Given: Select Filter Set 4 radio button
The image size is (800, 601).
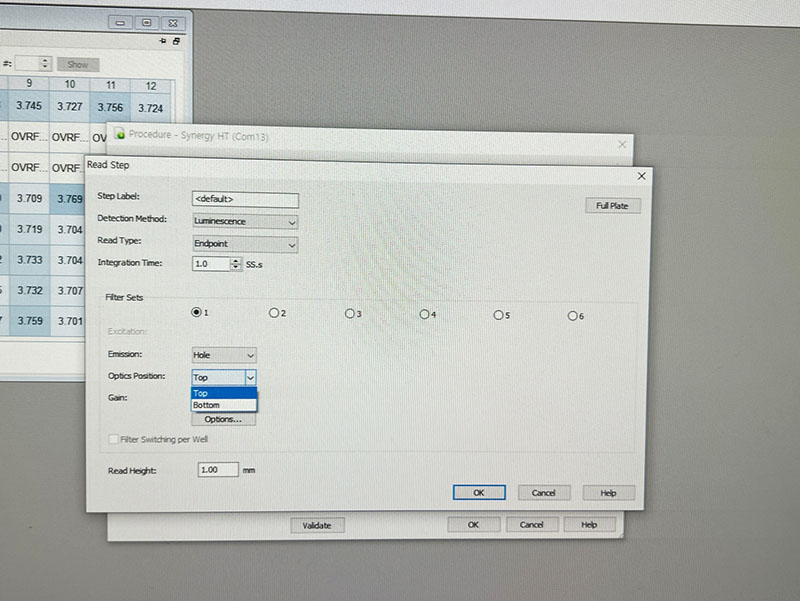Looking at the screenshot, I should [424, 314].
